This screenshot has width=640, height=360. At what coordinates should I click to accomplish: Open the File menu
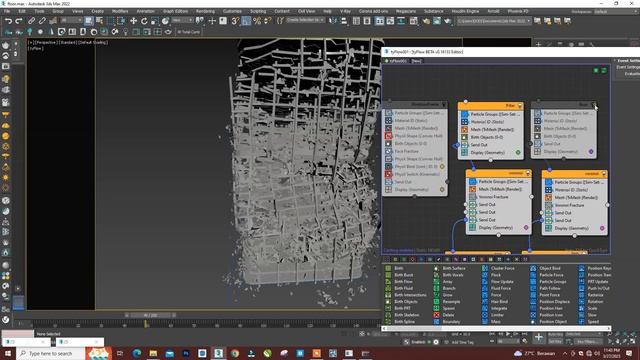[x=7, y=11]
